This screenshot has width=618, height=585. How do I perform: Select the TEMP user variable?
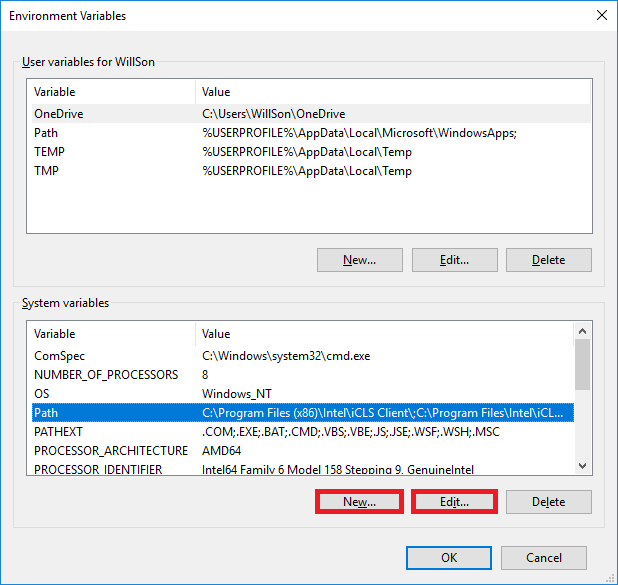311,152
